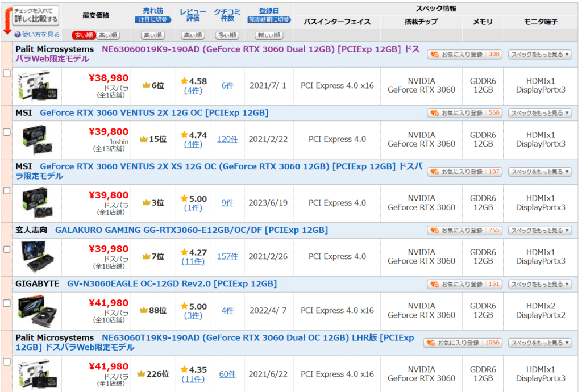
Task: Tick the checkbox for MSI VENTUS 2X XS 12G OC
Action: coord(7,191)
